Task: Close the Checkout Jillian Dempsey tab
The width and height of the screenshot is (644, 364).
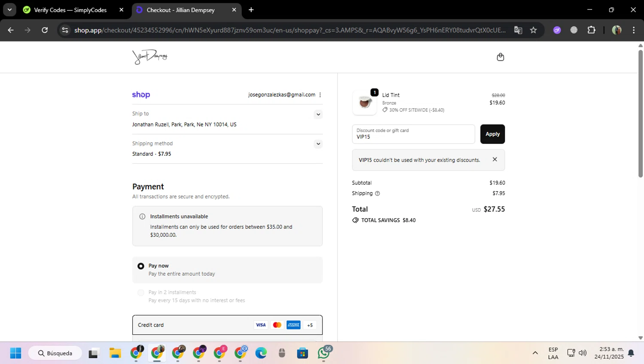Action: pos(234,10)
